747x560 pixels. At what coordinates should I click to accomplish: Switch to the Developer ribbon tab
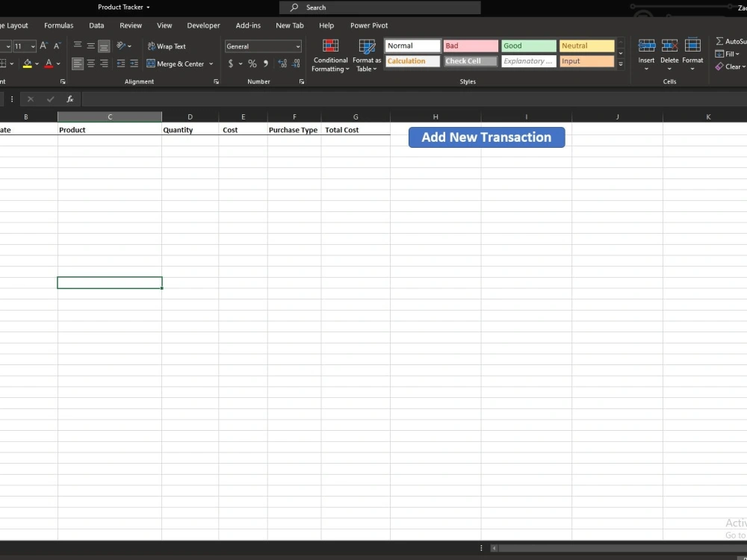pyautogui.click(x=203, y=25)
